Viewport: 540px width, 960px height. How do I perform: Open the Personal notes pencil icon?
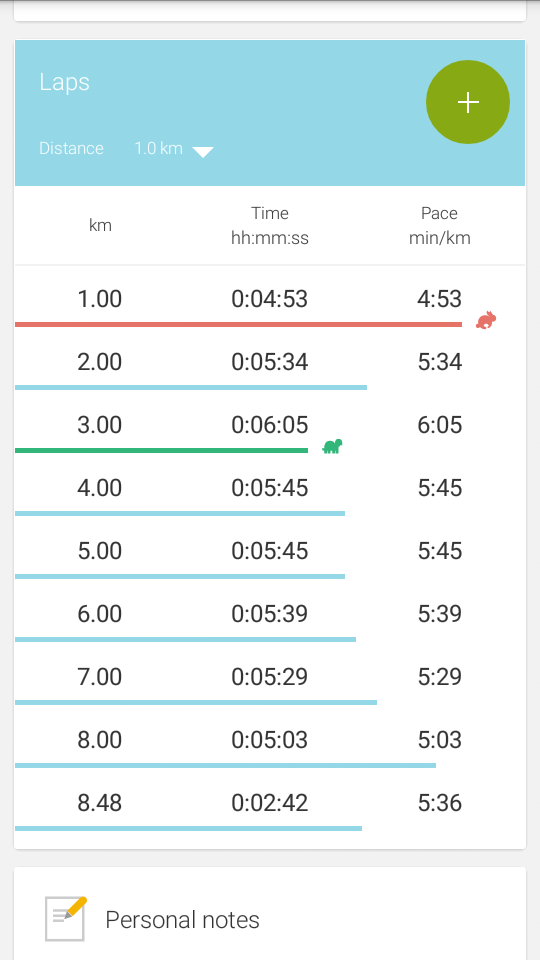coord(66,918)
